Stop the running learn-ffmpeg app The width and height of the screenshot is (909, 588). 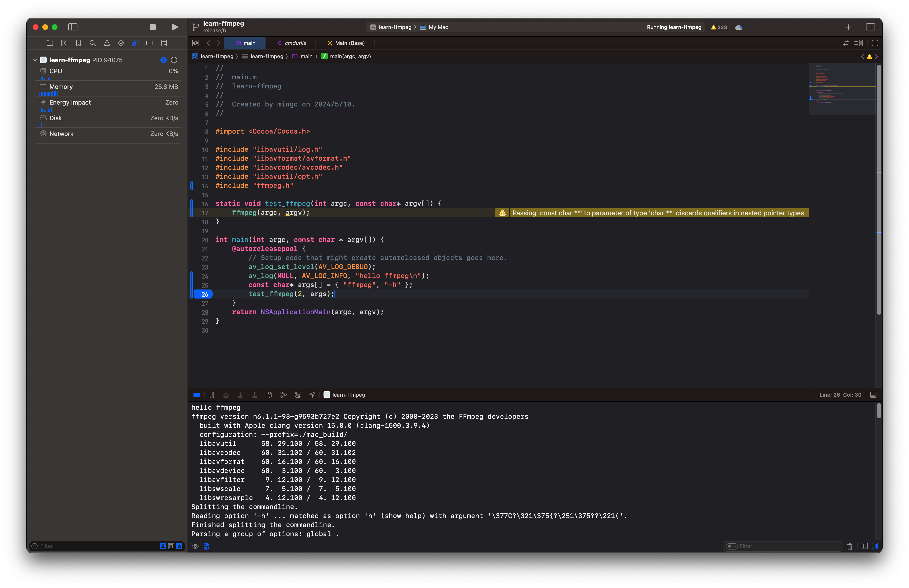pos(153,27)
